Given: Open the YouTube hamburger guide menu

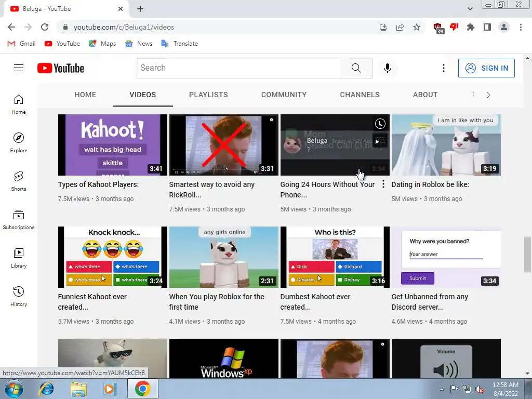Looking at the screenshot, I should (x=19, y=68).
